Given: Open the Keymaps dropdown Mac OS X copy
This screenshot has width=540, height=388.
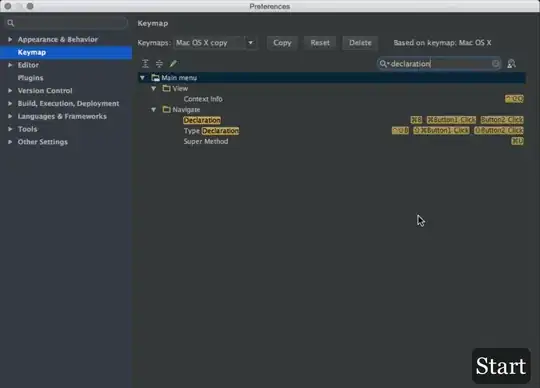Looking at the screenshot, I should click(215, 43).
